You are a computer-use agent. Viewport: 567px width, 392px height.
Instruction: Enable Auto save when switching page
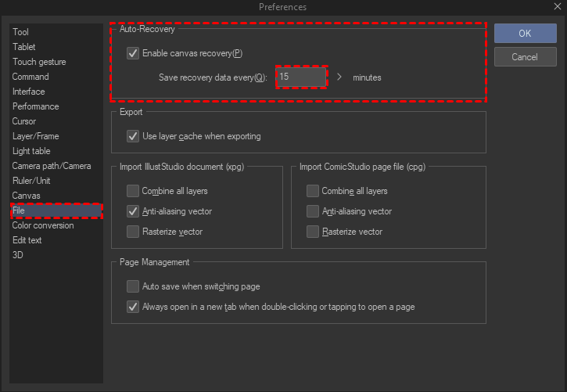click(133, 286)
